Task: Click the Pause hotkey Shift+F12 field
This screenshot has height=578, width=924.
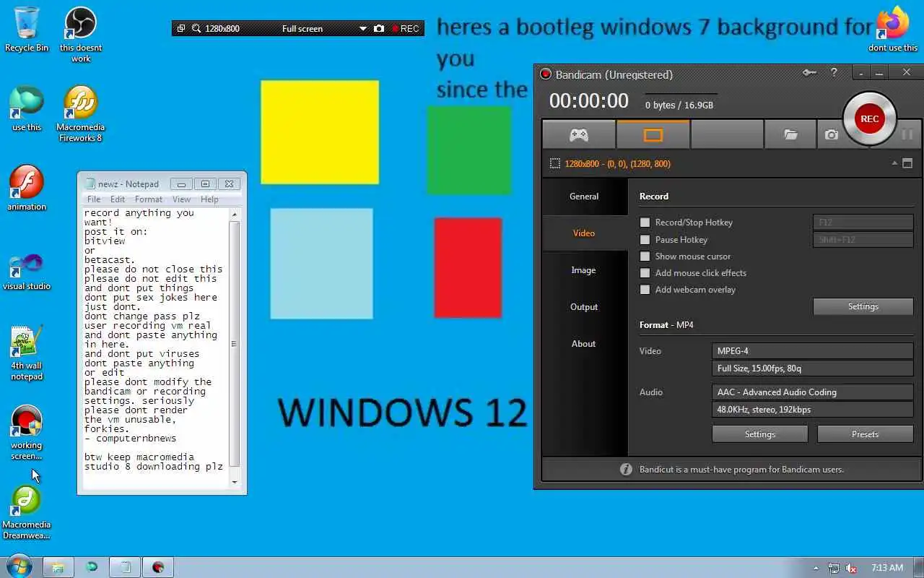Action: click(863, 240)
